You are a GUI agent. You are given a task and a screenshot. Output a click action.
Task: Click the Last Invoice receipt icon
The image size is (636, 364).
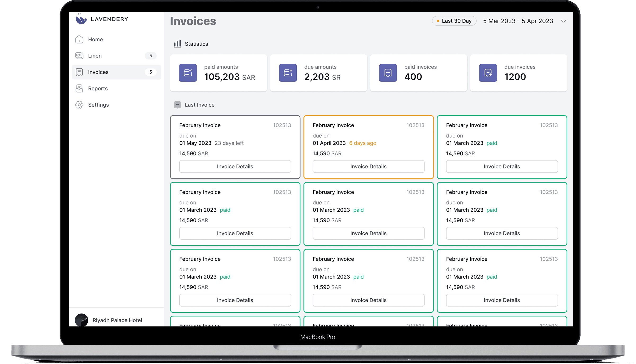click(x=177, y=105)
